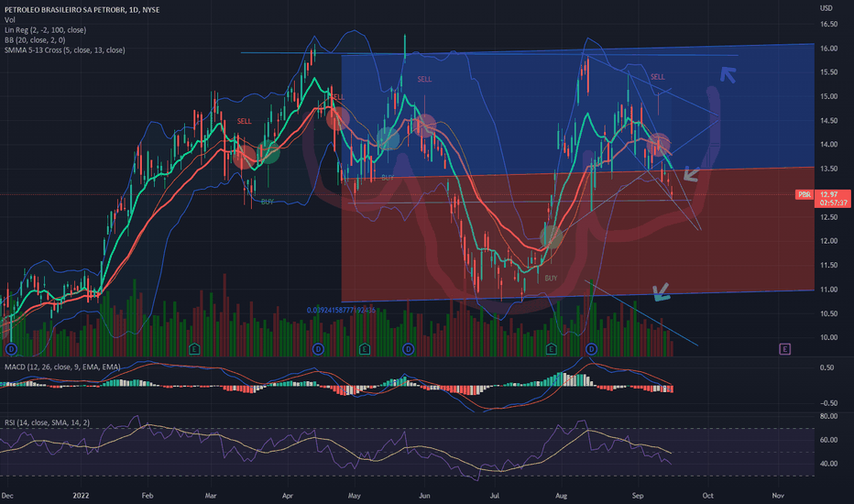Click the Vol indicator legend
854x504 pixels.
click(10, 19)
